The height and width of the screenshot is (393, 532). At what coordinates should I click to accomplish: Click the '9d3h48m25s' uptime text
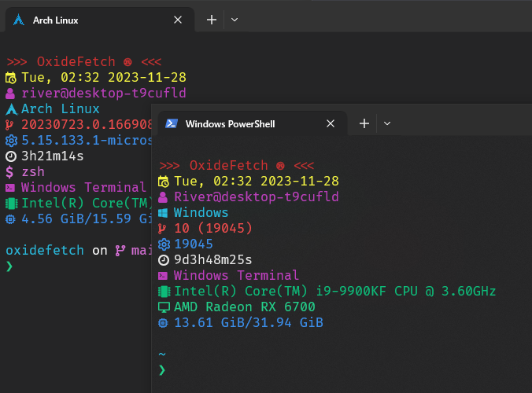213,260
